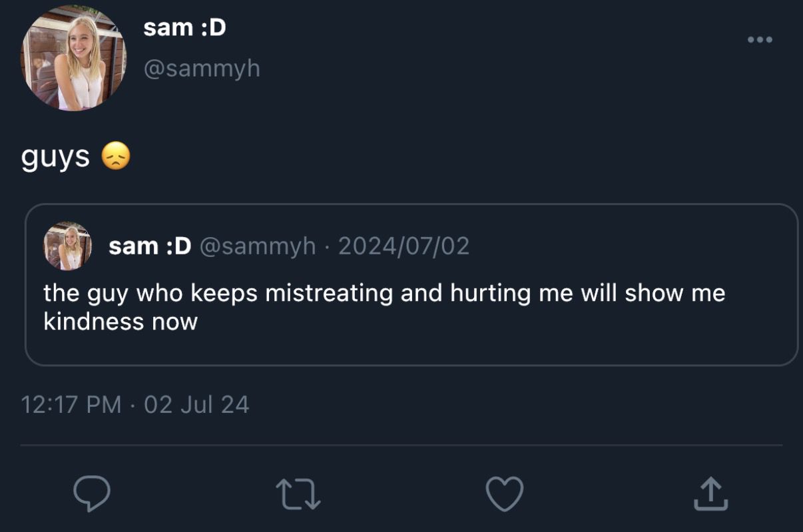Click "sam :D" name in the quoted tweet
The image size is (803, 532).
(150, 246)
